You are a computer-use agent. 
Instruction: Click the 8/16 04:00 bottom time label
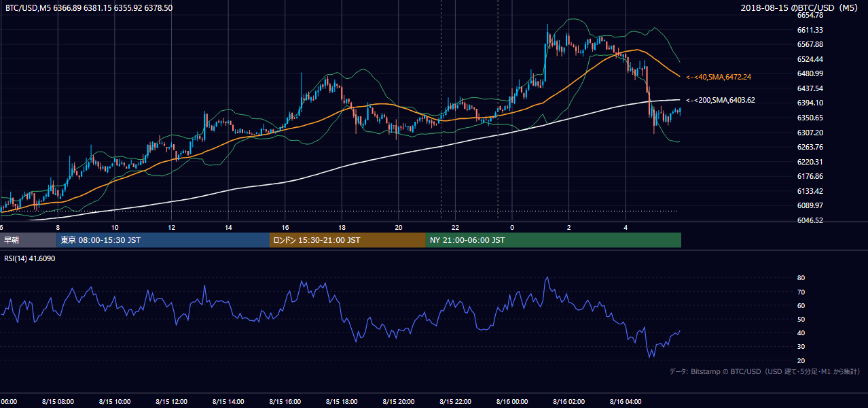[626, 402]
